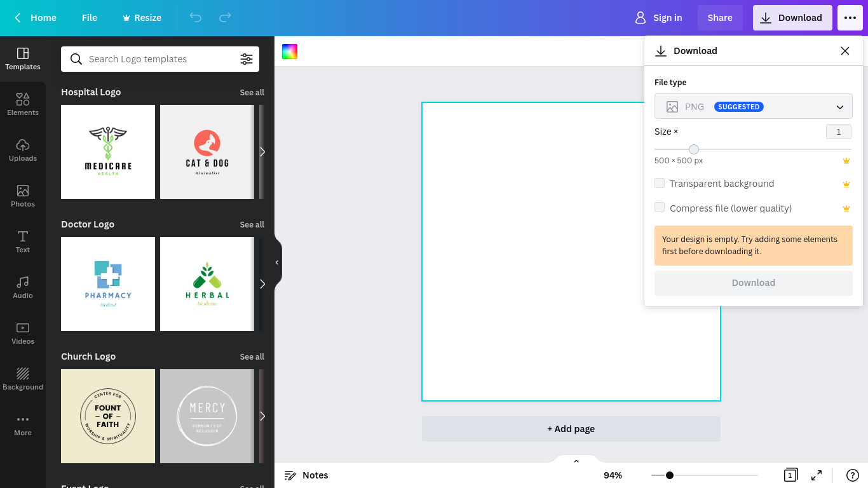This screenshot has height=488, width=868.
Task: Click the Share button
Action: point(720,18)
